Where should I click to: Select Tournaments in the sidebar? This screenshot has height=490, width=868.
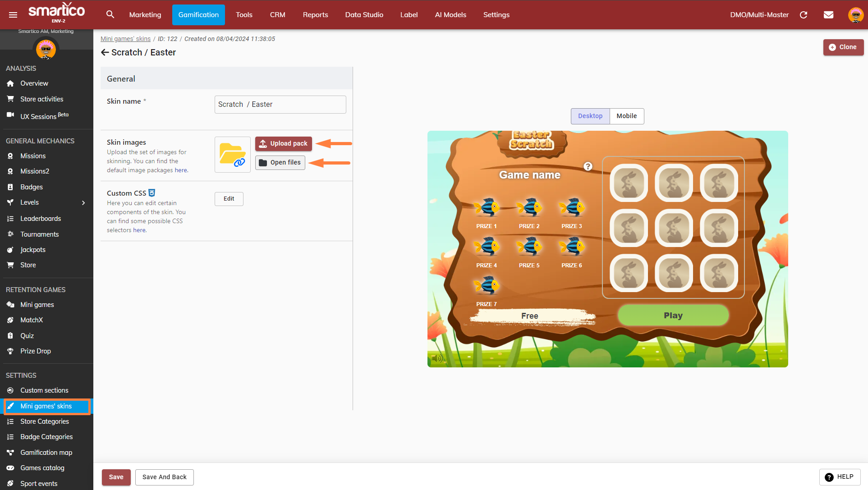39,234
